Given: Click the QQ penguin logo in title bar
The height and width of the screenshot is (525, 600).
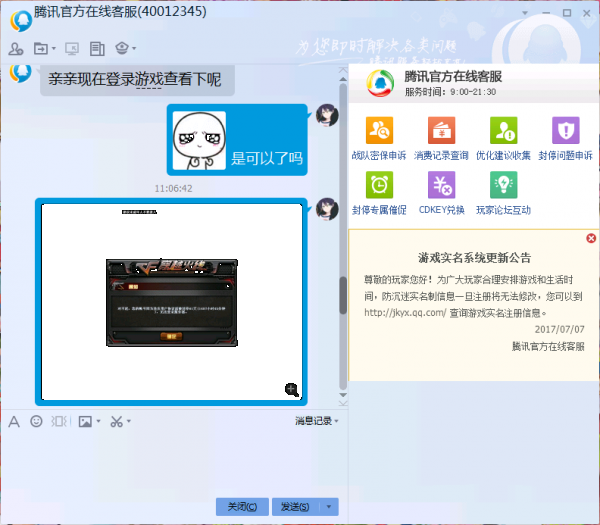Looking at the screenshot, I should (21, 21).
